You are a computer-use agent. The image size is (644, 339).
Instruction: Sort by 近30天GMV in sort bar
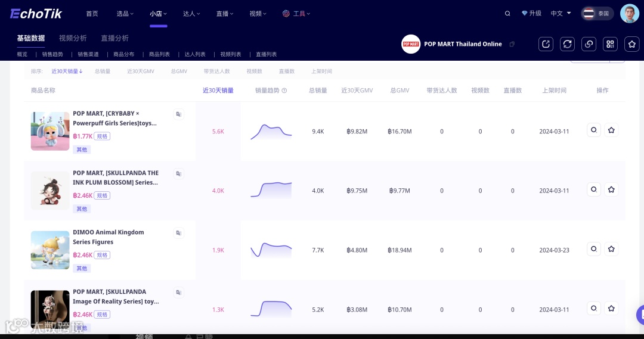(x=141, y=71)
